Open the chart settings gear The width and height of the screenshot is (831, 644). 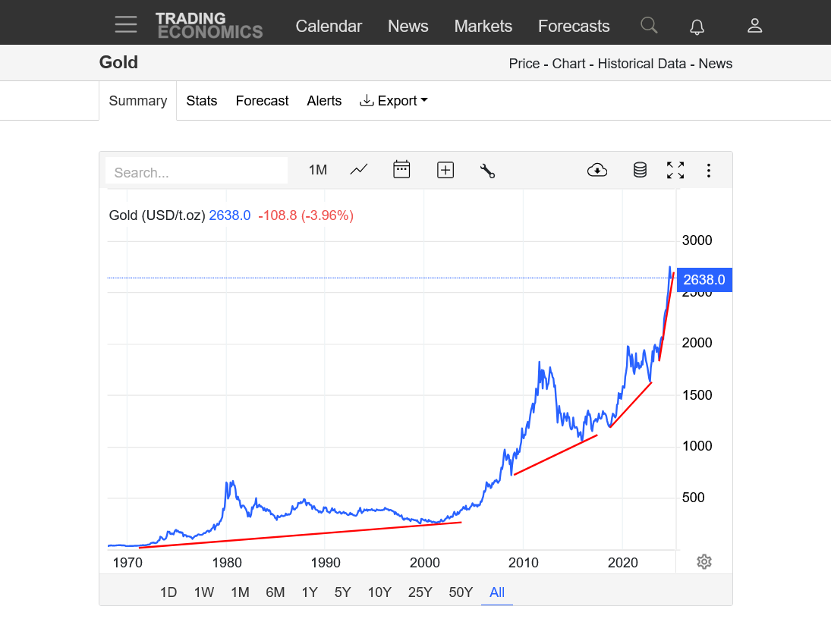tap(704, 561)
